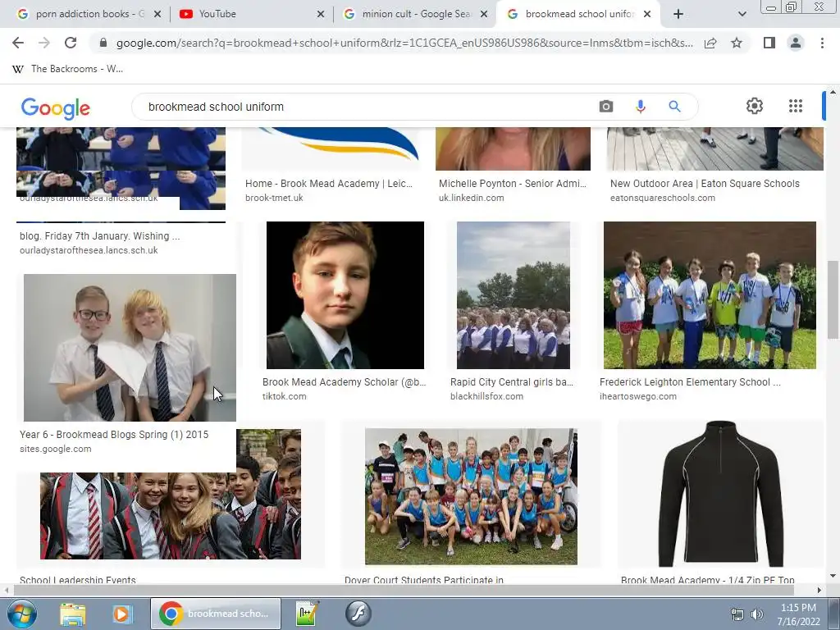Screen dimensions: 840x630
Task: Click the vertical page scrollbar thumb
Action: point(833,299)
